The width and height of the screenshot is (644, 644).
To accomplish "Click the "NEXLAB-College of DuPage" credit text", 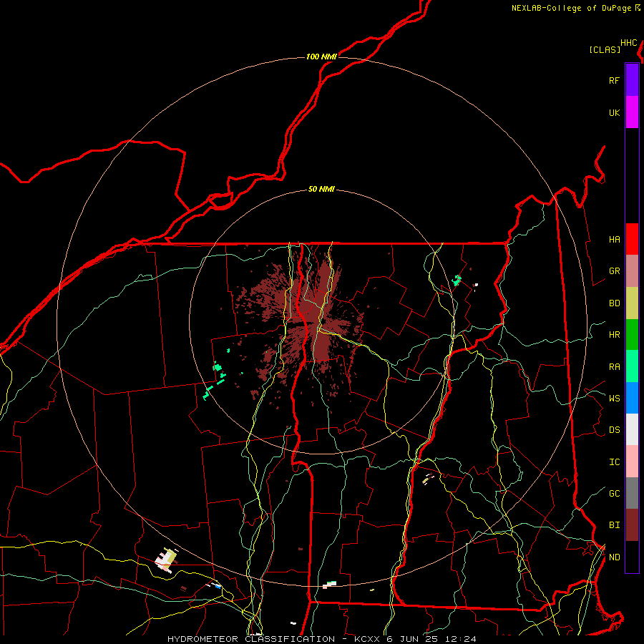I will [571, 8].
